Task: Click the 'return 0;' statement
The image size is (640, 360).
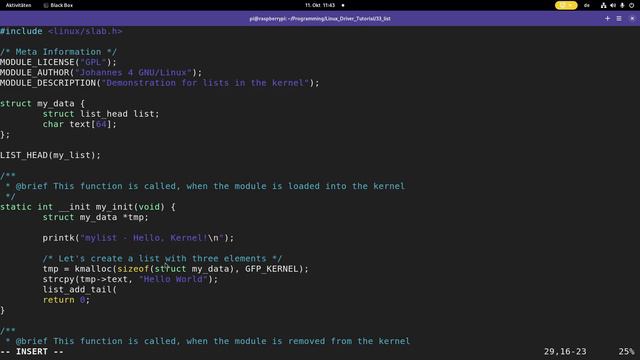Action: pos(66,300)
